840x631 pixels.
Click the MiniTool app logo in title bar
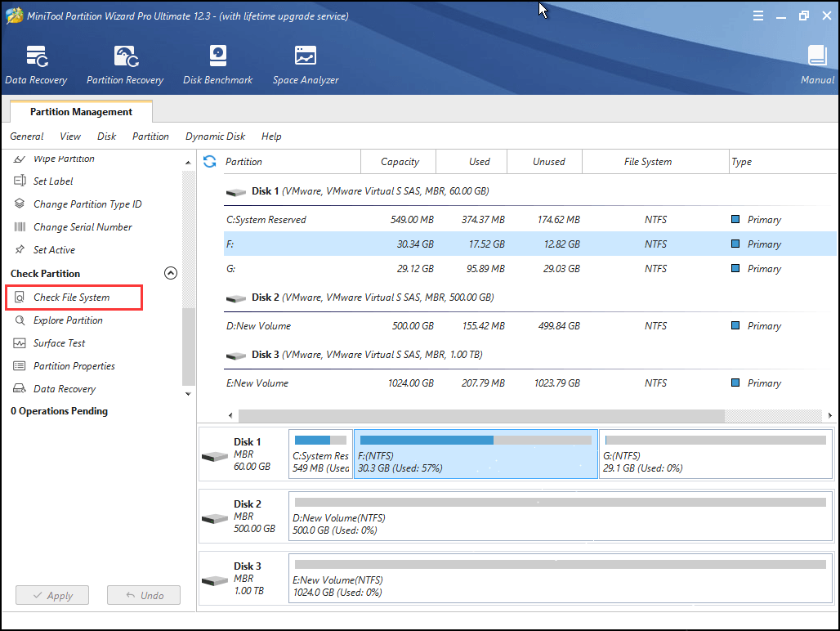tap(14, 16)
